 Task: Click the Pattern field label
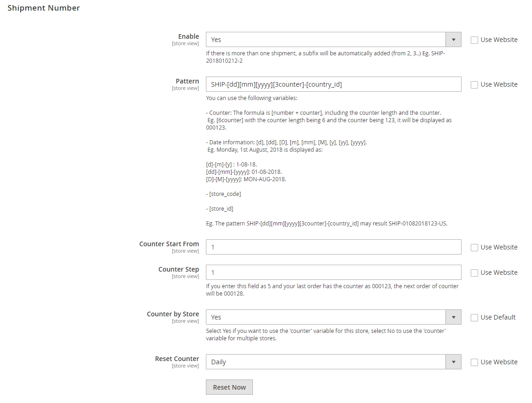[x=187, y=81]
